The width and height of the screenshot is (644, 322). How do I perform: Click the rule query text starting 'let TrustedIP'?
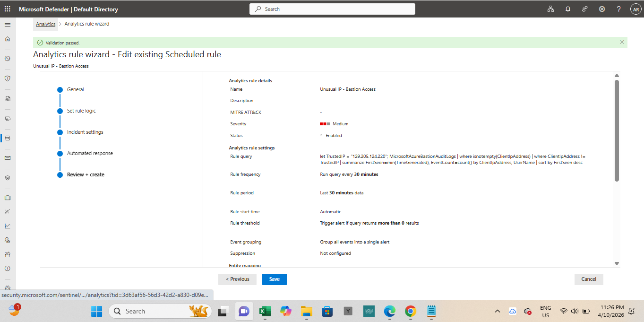coord(453,159)
